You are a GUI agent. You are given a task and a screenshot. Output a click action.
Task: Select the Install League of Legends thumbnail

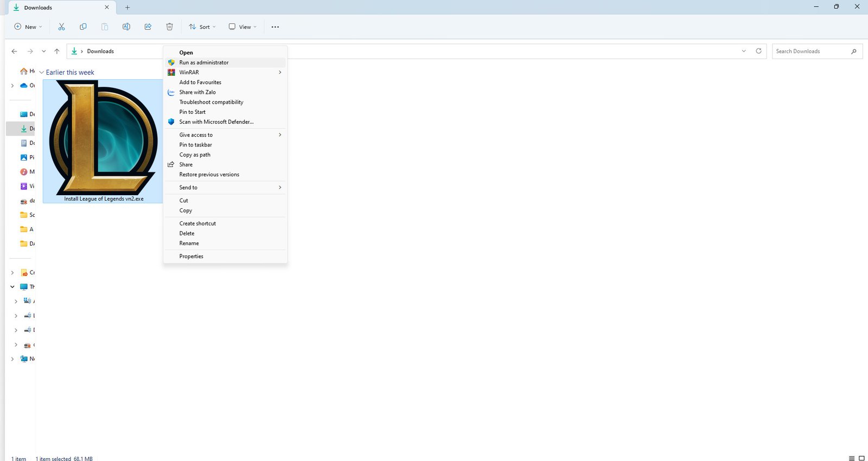[x=103, y=138]
